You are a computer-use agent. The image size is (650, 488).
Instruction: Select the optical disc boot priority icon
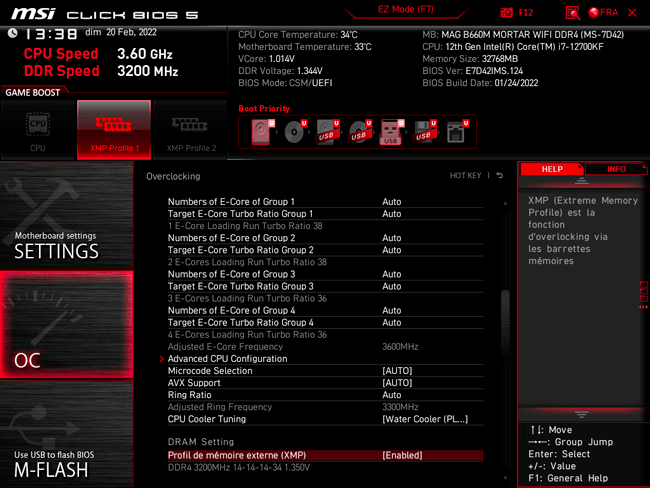294,131
